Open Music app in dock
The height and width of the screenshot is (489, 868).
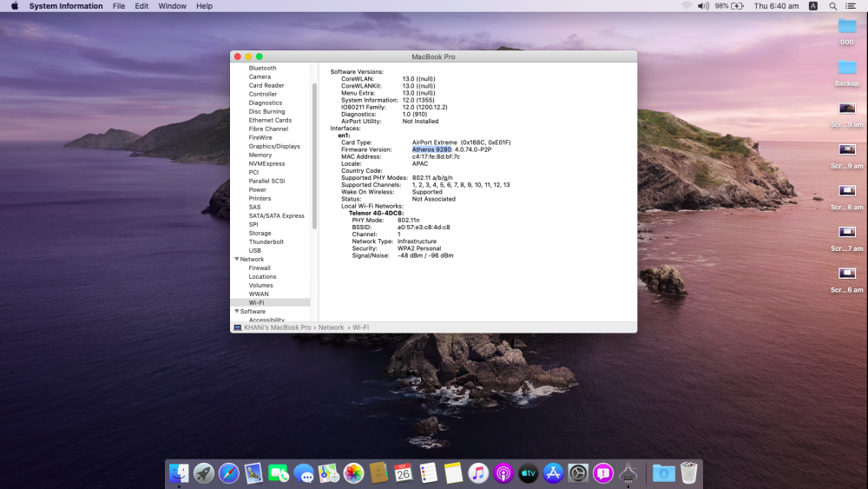coord(478,473)
